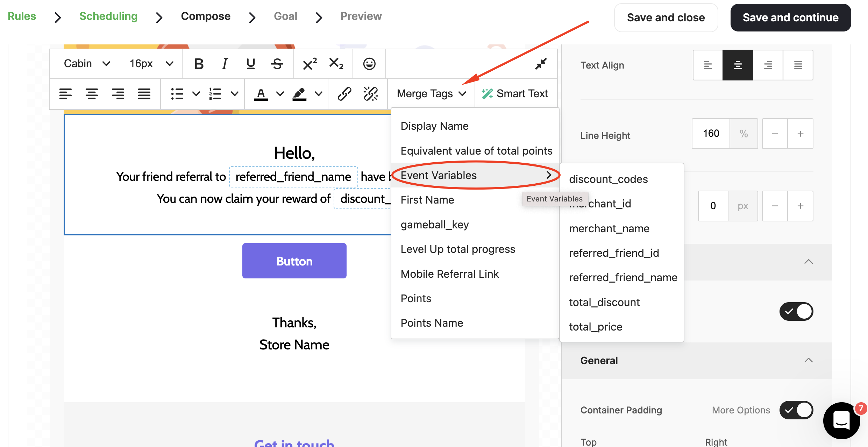Screen dimensions: 868x447
Task: Open the text highlight color picker
Action: pyautogui.click(x=299, y=94)
